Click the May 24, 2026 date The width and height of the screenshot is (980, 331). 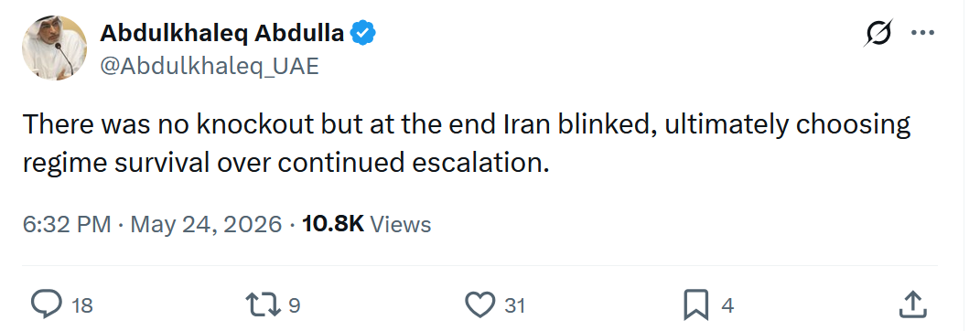tap(206, 224)
